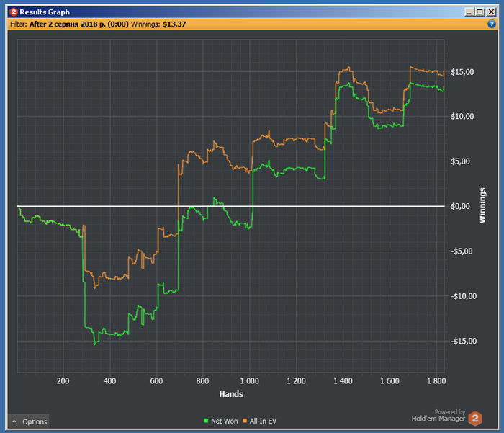Click the Results Graph title text

tap(45, 12)
